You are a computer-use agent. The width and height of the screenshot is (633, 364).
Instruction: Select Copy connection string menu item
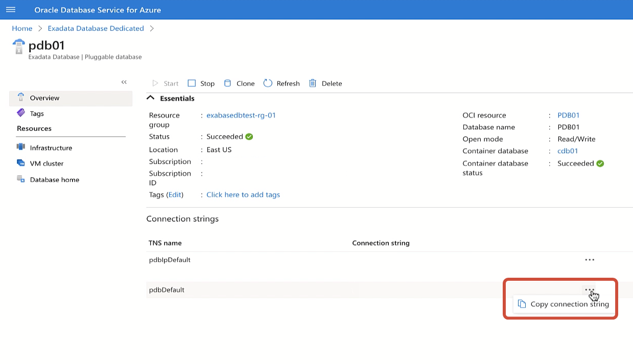563,304
